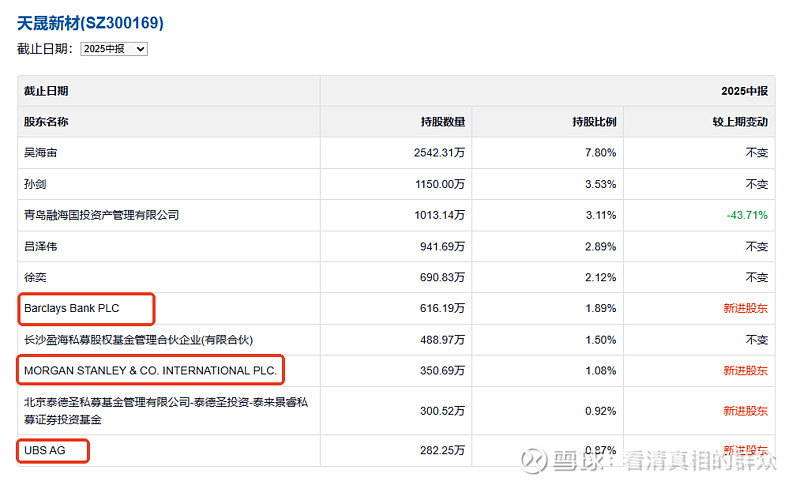
Task: Click the -43.71% change value
Action: (x=747, y=215)
